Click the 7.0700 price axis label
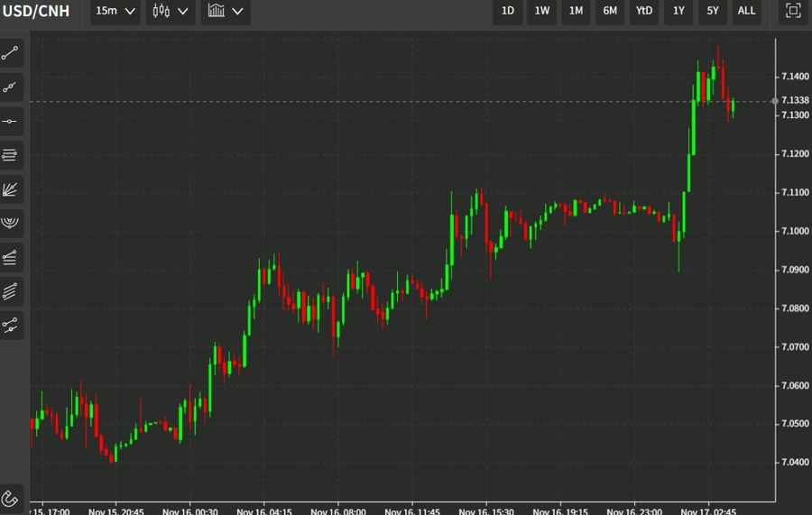Screen dimensions: 812x515 click(795, 346)
